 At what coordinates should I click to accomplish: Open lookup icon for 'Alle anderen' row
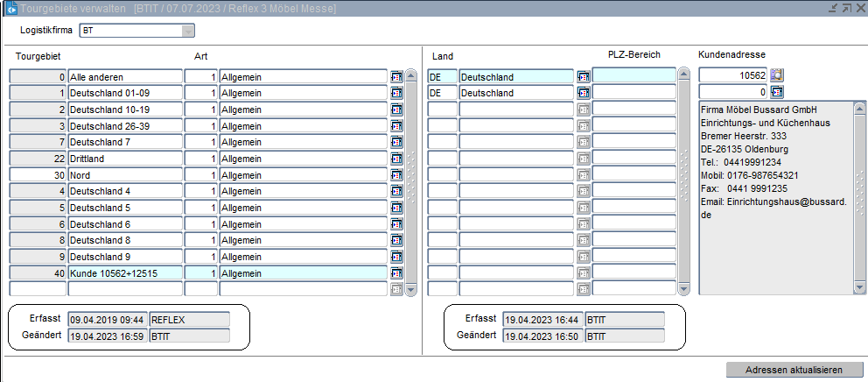pos(396,77)
